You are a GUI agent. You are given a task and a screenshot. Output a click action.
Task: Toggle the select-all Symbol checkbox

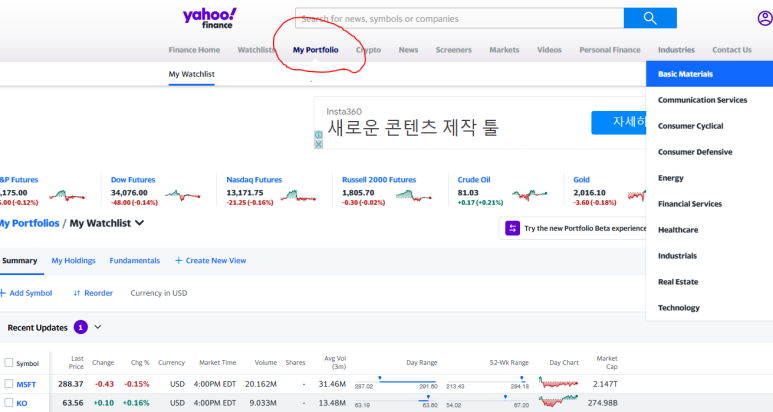(x=8, y=363)
